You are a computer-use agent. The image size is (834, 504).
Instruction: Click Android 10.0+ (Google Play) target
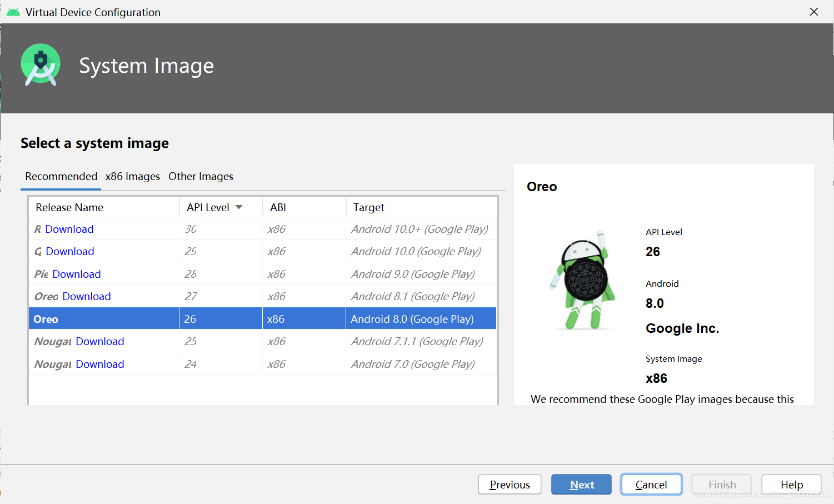pos(420,229)
